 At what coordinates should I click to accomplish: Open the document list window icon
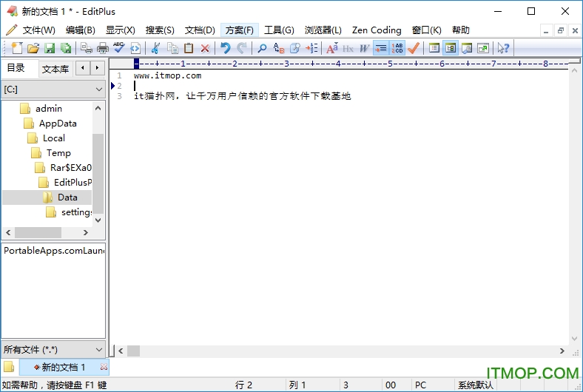pos(434,48)
